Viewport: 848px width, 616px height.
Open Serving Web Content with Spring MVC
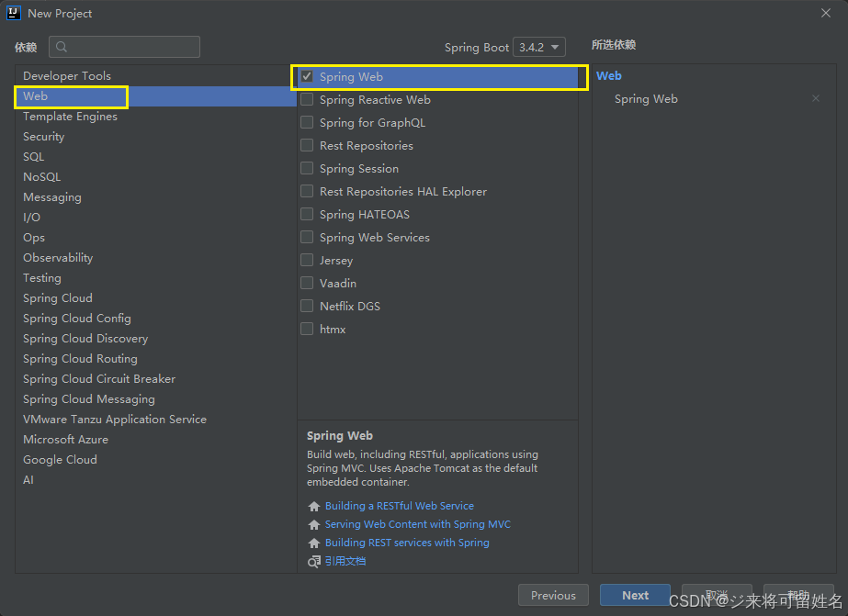click(x=417, y=524)
